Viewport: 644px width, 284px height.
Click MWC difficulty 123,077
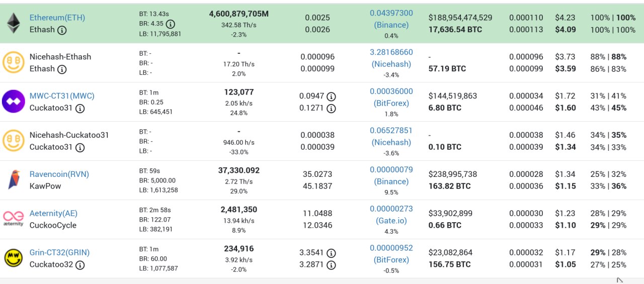point(239,92)
